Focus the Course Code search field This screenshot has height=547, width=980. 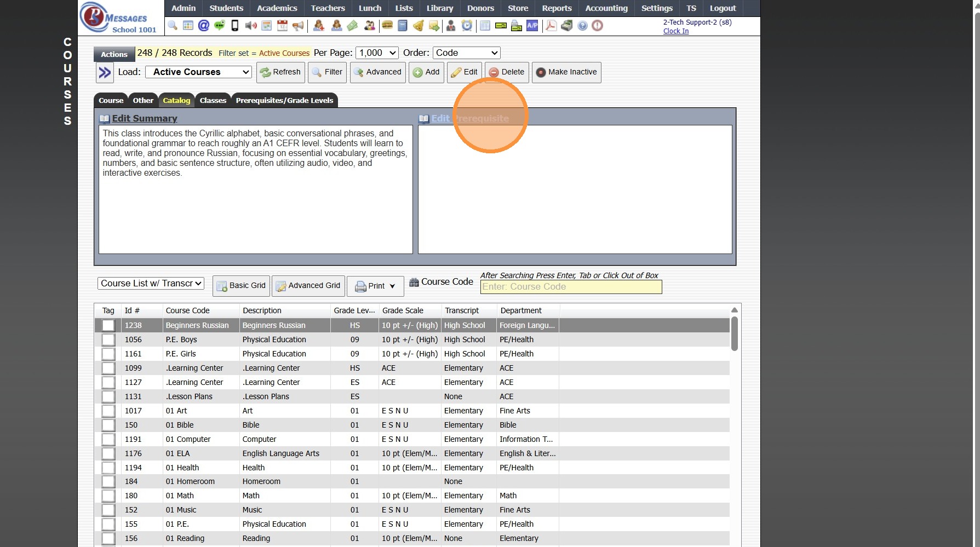(571, 287)
